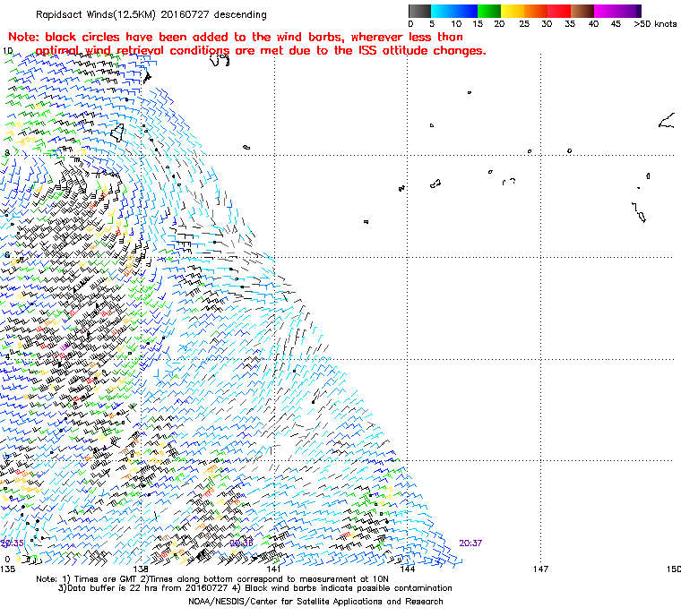Click the legend tick label '10'
The height and width of the screenshot is (616, 681).
(x=456, y=24)
